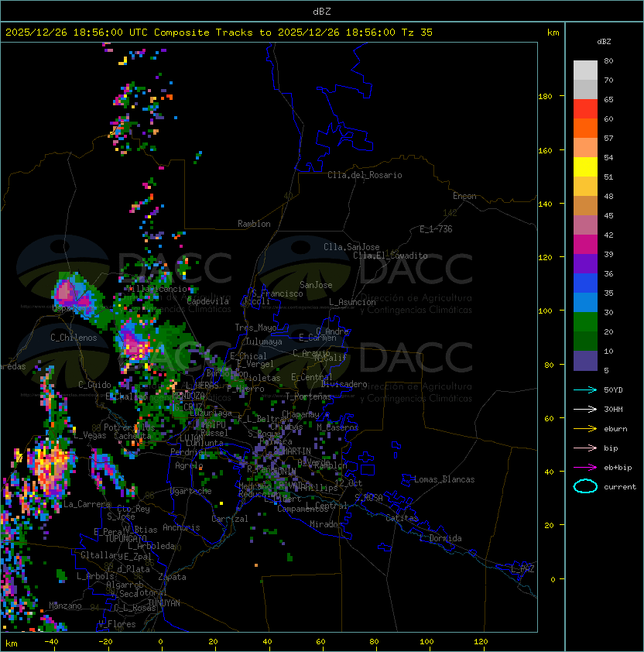This screenshot has height=652, width=644.
Task: Click the cyan 50YD track arrow in legend
Action: coord(585,389)
